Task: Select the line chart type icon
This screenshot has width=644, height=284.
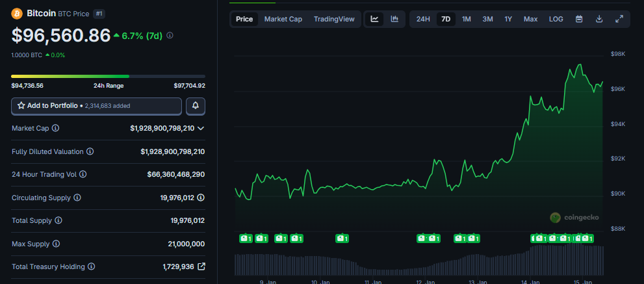Action: pos(374,19)
